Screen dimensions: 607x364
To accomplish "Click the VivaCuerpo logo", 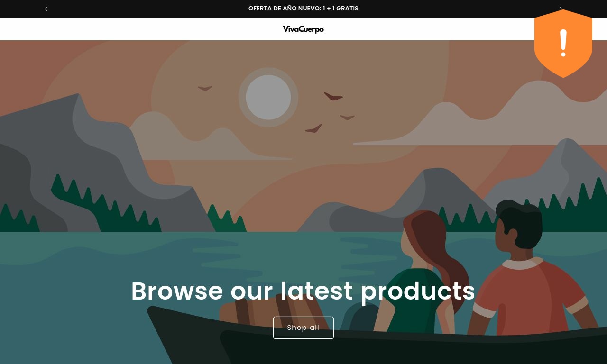I will [303, 29].
